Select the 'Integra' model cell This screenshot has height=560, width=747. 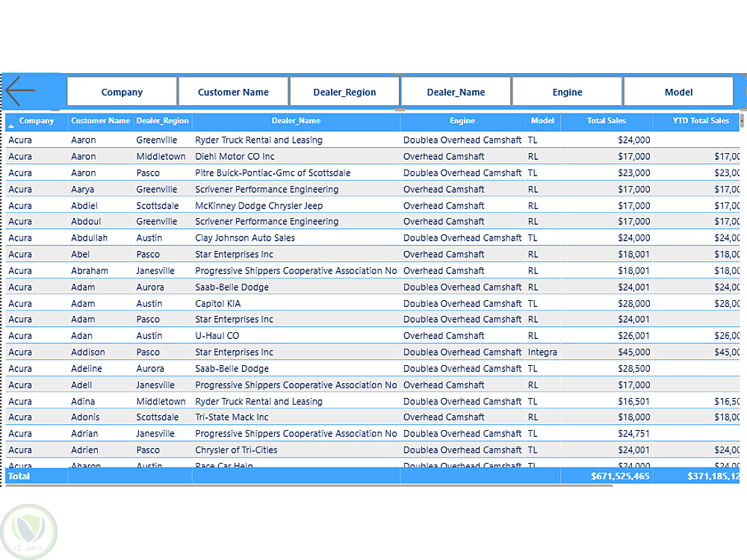tap(542, 352)
